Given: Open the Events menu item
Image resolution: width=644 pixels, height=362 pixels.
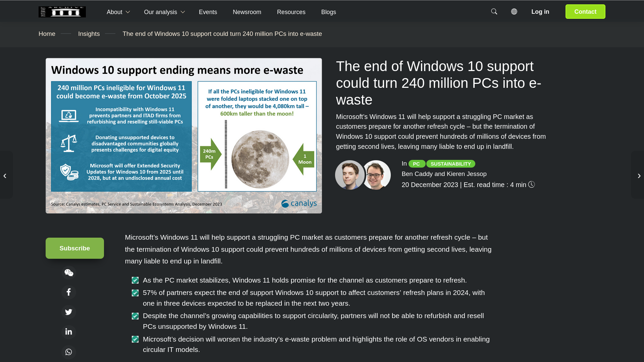Looking at the screenshot, I should 208,12.
